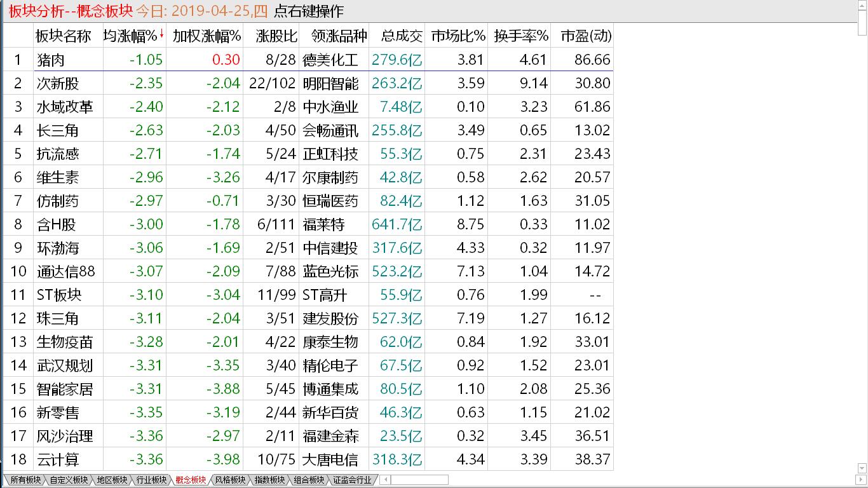
Task: Select the 风沙治理 sector row
Action: click(308, 436)
